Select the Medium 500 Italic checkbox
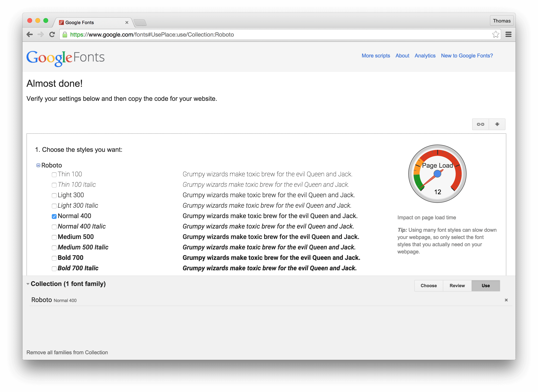Viewport: 538px width, 392px height. coord(54,248)
